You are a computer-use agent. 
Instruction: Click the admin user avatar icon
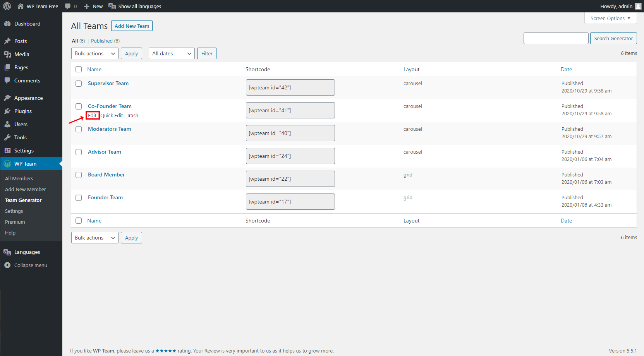click(638, 6)
